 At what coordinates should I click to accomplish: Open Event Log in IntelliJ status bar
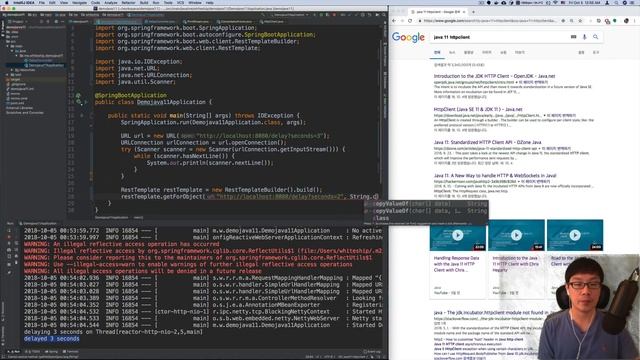tap(371, 351)
